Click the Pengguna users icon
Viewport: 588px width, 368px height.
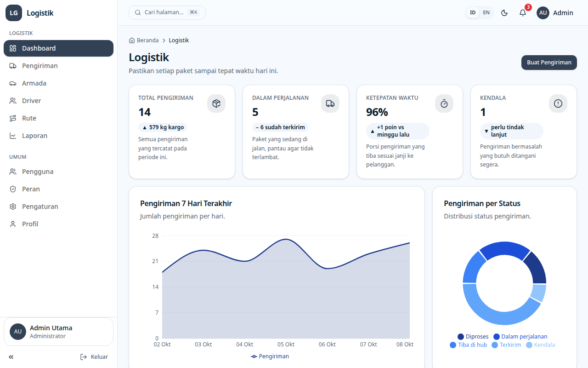click(x=13, y=172)
